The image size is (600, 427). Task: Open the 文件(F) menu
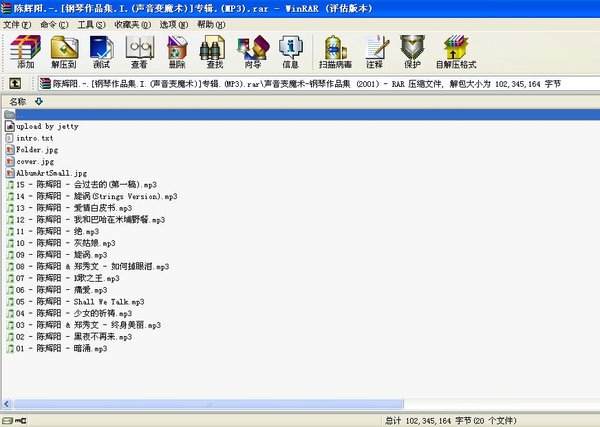17,25
